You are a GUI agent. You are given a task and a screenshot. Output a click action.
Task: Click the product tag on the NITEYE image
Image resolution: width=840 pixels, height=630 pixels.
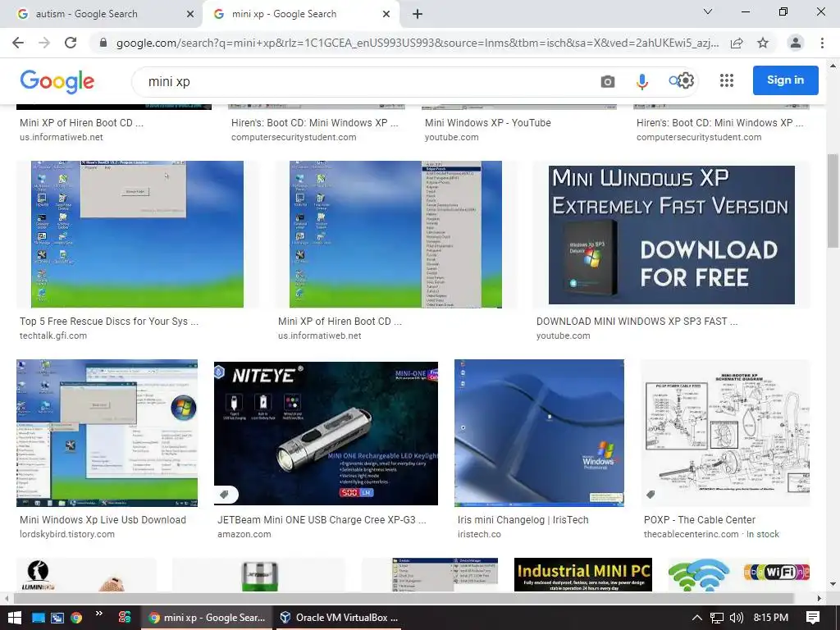[225, 495]
